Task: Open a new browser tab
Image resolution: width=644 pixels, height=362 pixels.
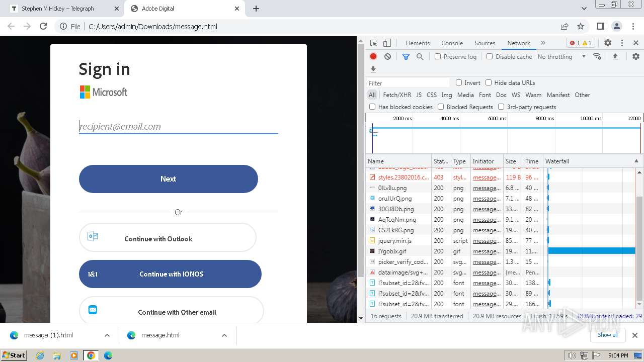Action: (x=256, y=9)
